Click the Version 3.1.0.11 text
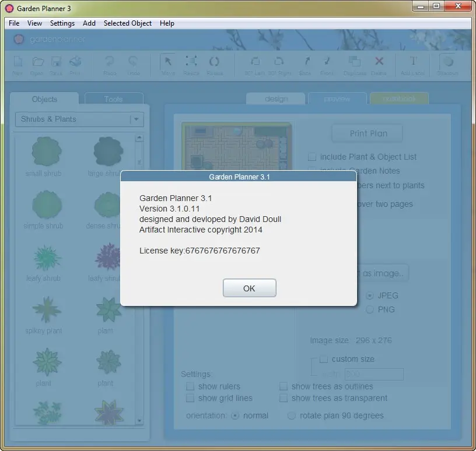Screen dimensions: 476x451 coord(169,209)
